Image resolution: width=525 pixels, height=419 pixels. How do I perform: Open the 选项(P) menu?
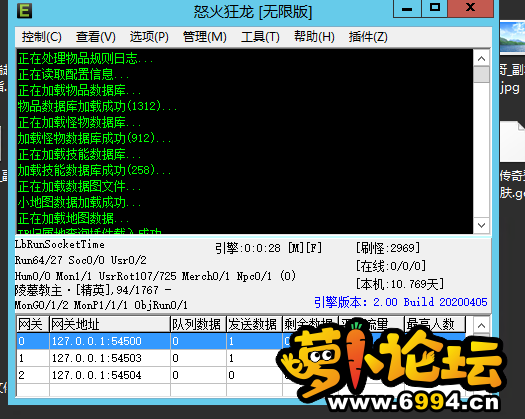pos(149,37)
